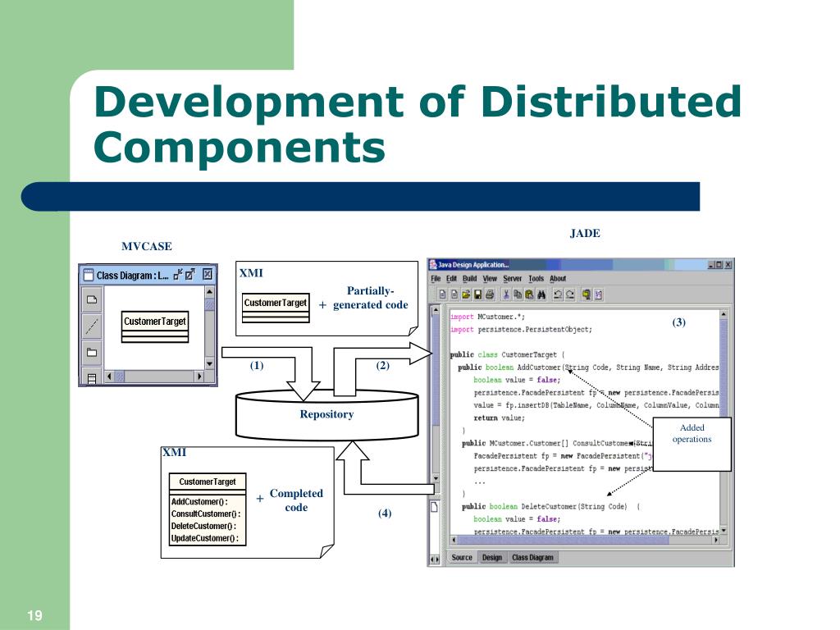This screenshot has width=840, height=630.
Task: Click the second new-file icon in JADE toolbar
Action: [x=454, y=294]
